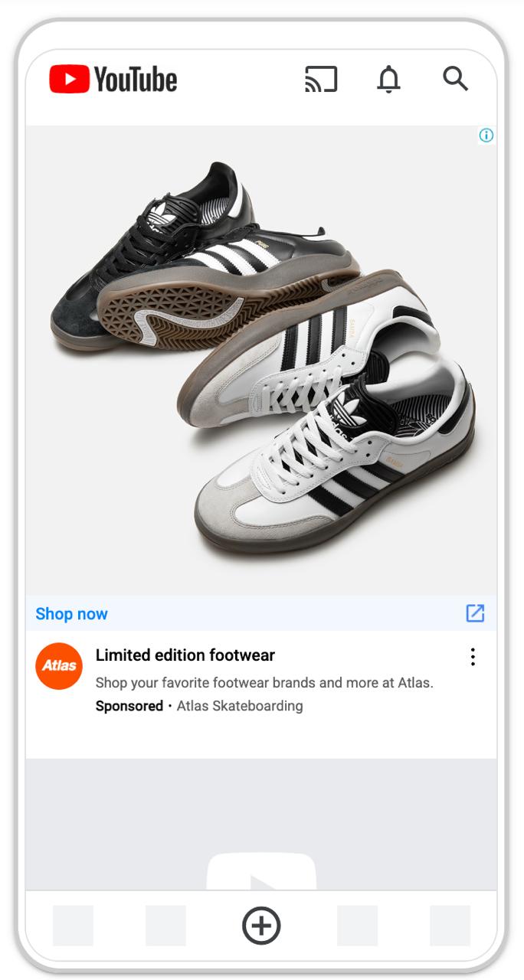Tap the ad description about footwear brands
Image resolution: width=524 pixels, height=980 pixels.
264,682
